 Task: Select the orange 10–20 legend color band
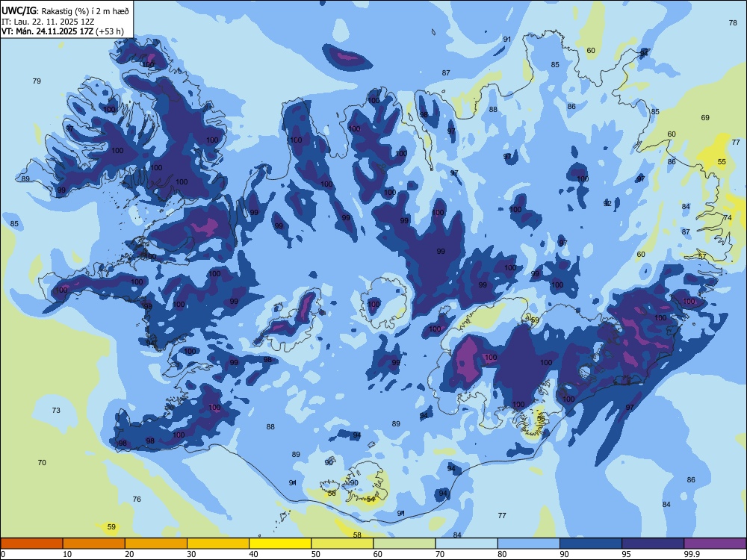pyautogui.click(x=94, y=544)
